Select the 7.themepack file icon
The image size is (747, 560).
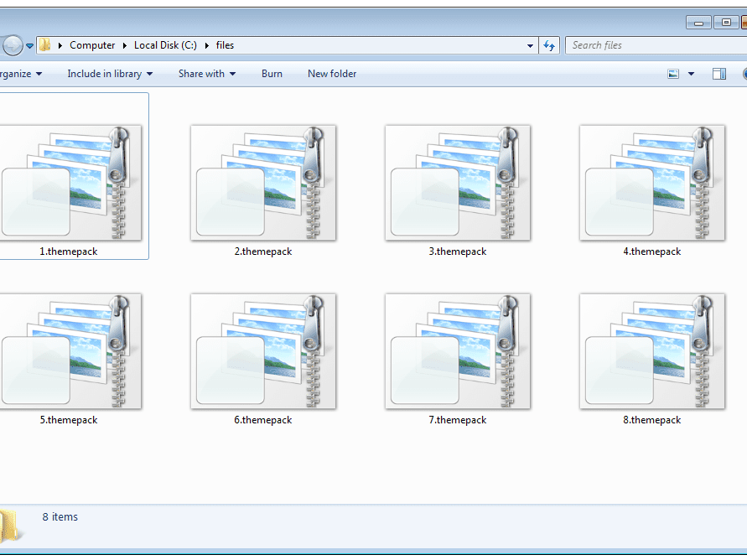click(458, 351)
